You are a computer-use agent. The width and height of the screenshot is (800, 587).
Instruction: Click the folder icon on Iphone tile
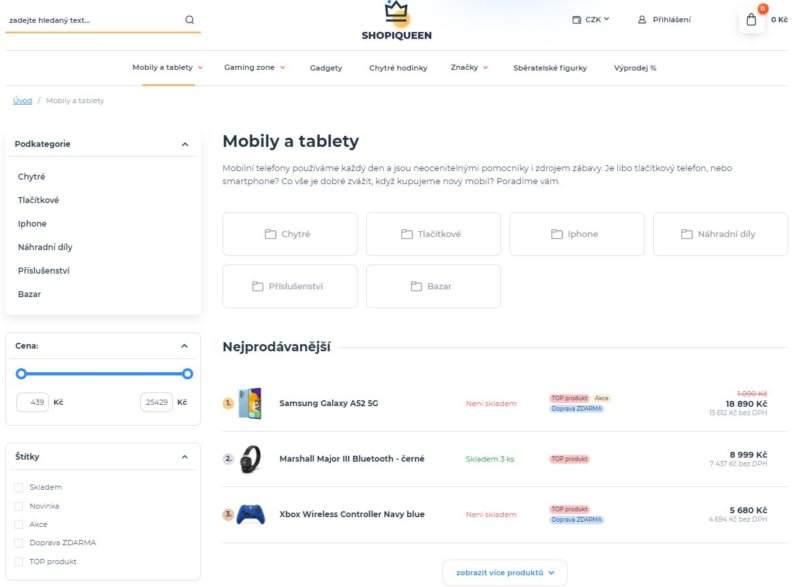tap(557, 234)
